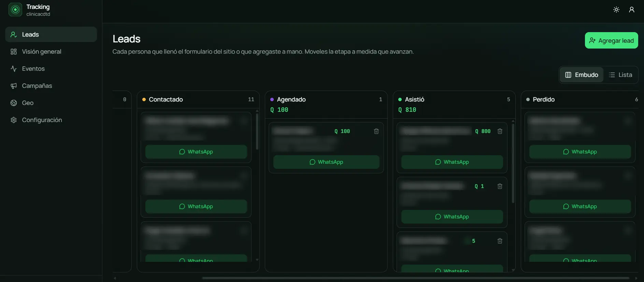Screen dimensions: 644x282
Task: Open WhatsApp on the Q 800 card
Action: pos(452,162)
